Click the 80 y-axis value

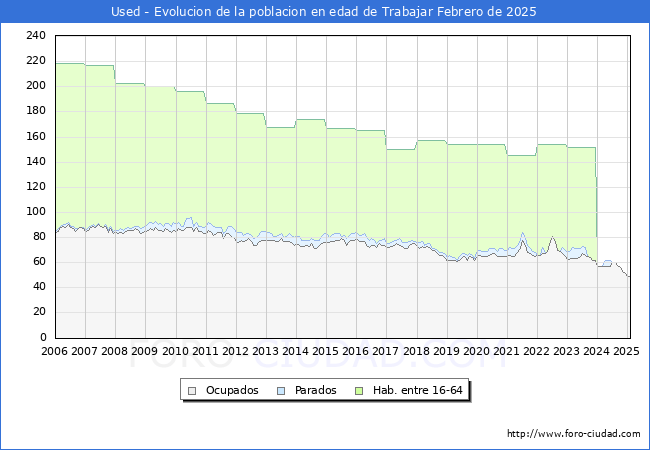click(39, 237)
